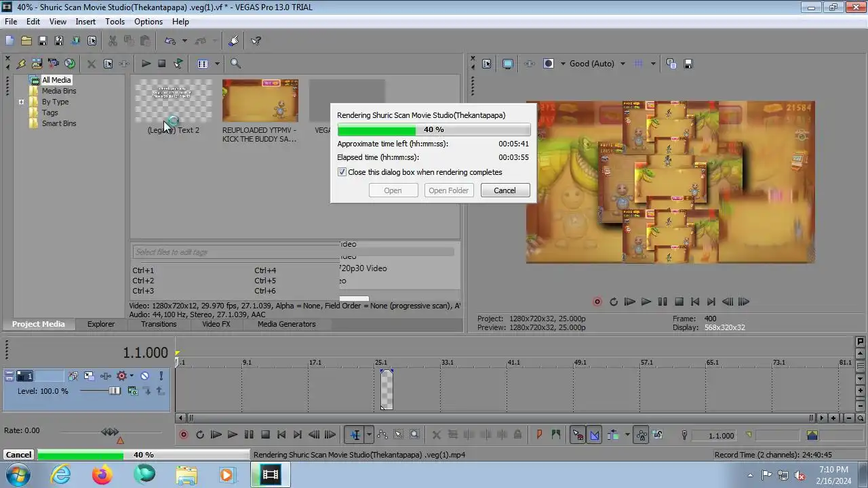868x488 pixels.
Task: Switch to the Transitions tab
Action: [x=159, y=324]
